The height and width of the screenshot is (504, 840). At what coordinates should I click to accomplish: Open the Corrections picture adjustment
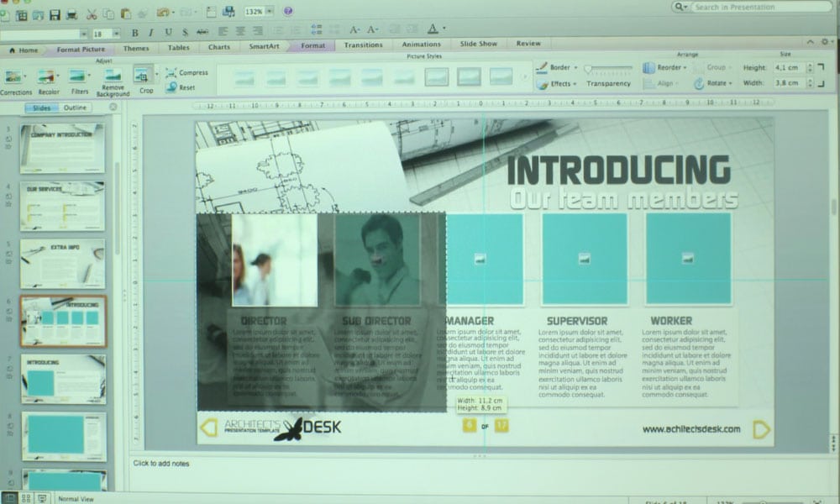pos(14,78)
